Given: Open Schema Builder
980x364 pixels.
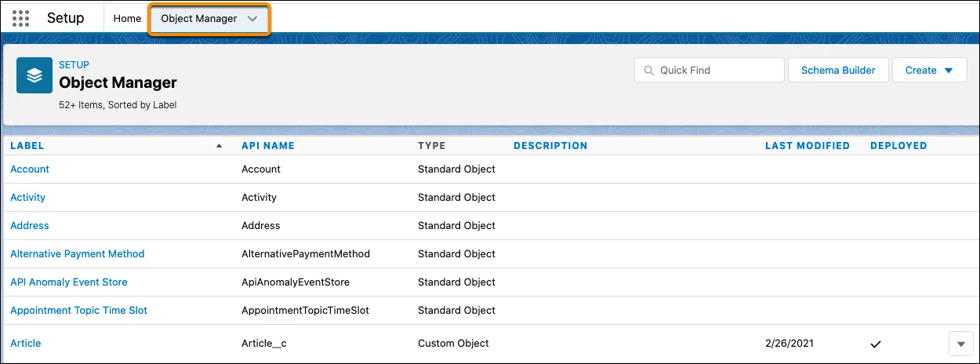Looking at the screenshot, I should coord(837,70).
